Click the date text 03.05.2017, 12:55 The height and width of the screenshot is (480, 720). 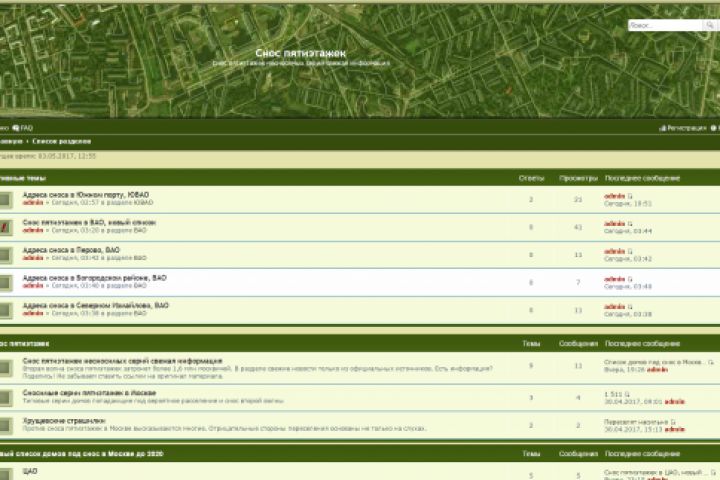(67, 156)
